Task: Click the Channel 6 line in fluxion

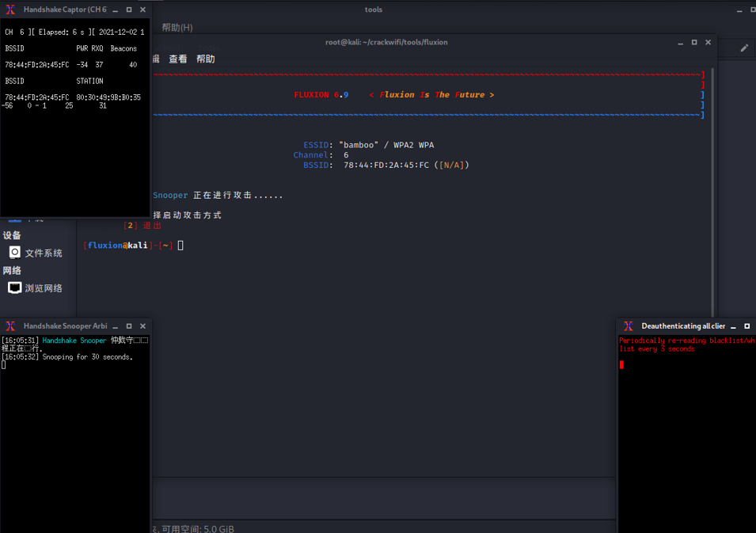Action: [321, 155]
